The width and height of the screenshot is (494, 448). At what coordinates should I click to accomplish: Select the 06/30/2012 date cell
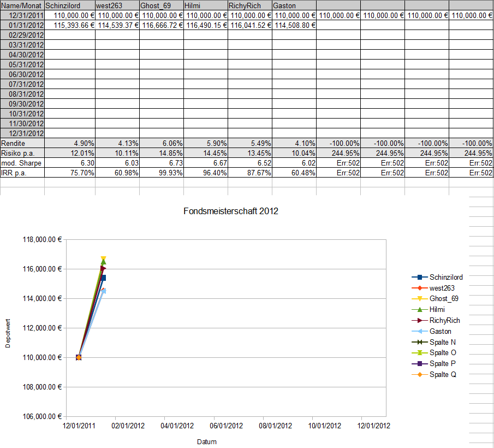(22, 74)
